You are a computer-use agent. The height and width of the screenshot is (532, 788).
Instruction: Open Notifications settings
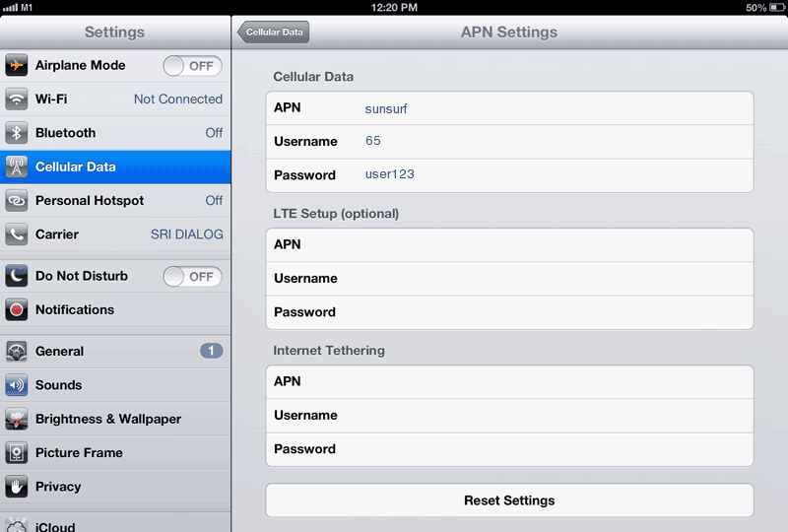coord(115,309)
